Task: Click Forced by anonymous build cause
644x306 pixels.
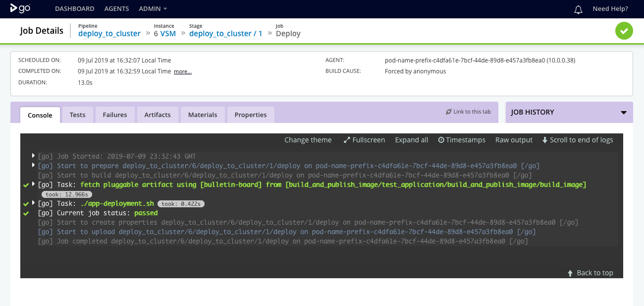Action: (416, 71)
